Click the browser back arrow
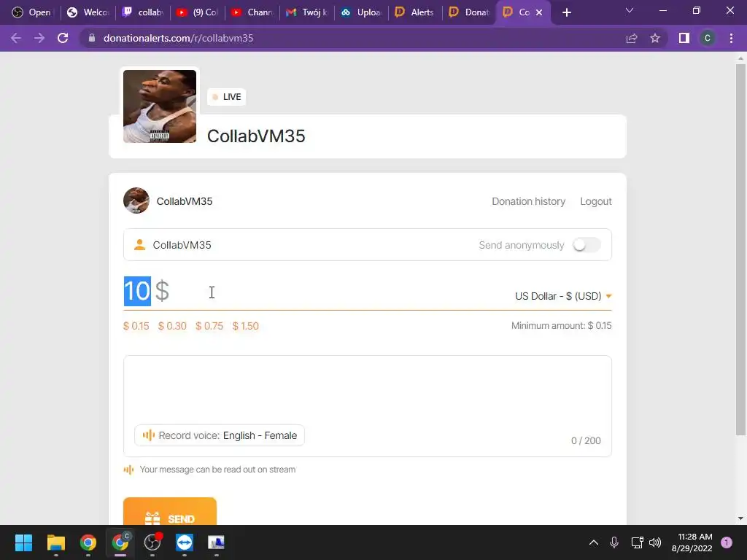The image size is (747, 560). (16, 38)
